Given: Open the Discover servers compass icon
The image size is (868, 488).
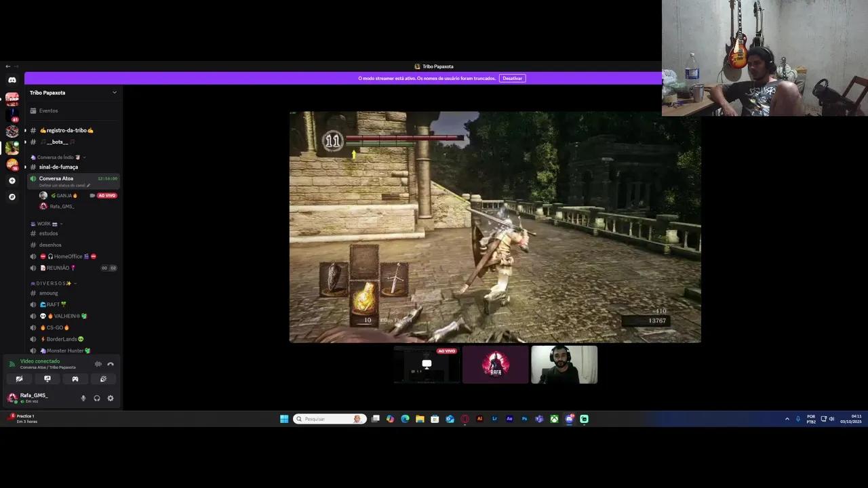Looking at the screenshot, I should [12, 197].
